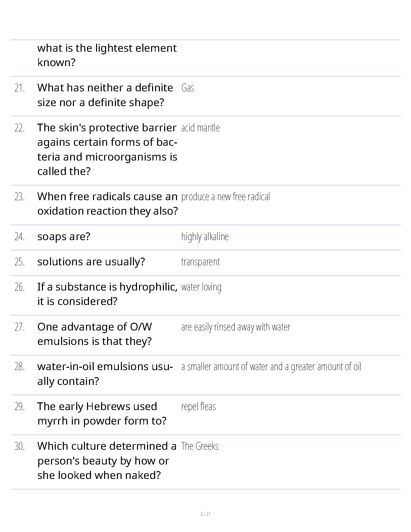Click the skin's protective barrier question
Viewport: 411px width, 532px height.
[x=107, y=149]
